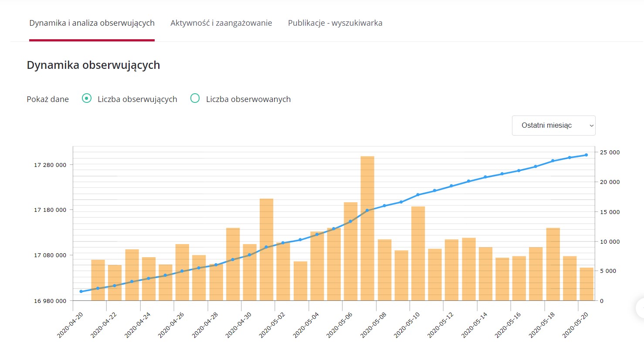644x350 pixels.
Task: Select the Liczba obserwujących radio button
Action: 87,99
